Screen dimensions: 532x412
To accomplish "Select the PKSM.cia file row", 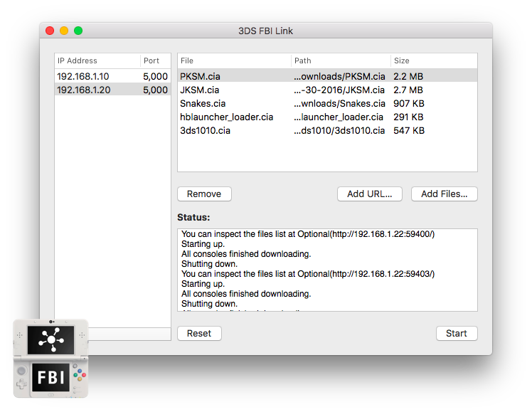I will pos(327,76).
